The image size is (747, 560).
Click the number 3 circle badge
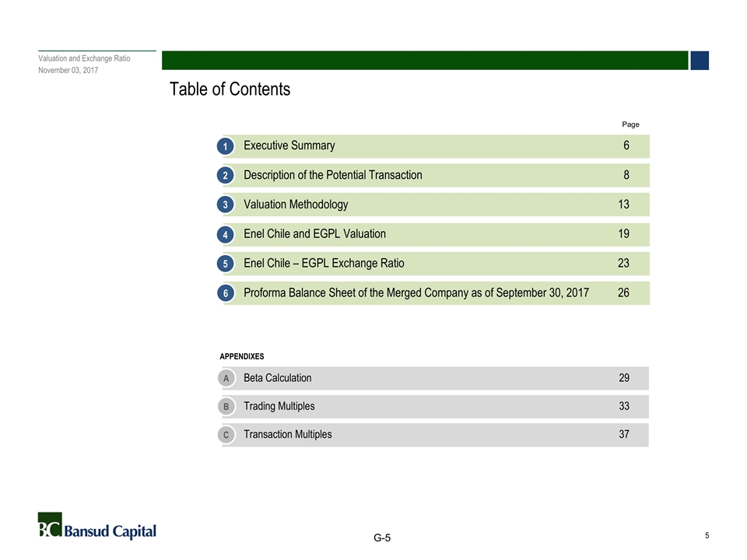226,205
